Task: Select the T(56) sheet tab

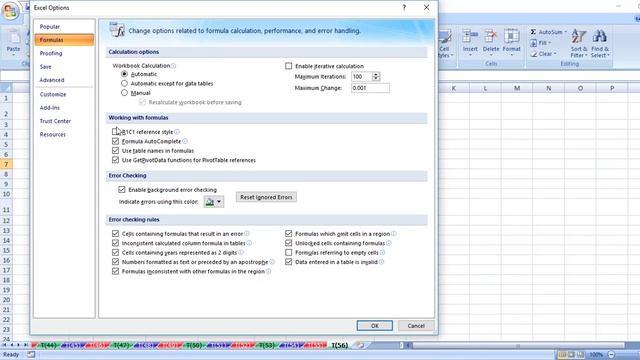Action: coord(340,345)
